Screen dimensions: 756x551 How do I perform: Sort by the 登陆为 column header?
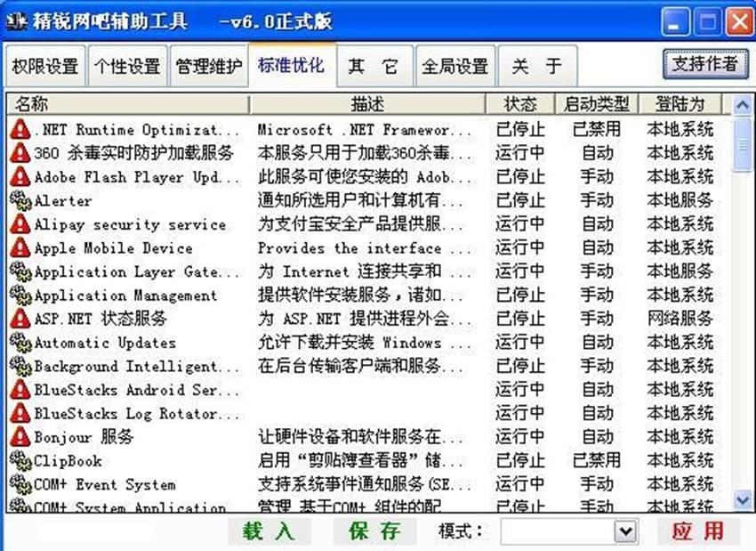click(680, 104)
